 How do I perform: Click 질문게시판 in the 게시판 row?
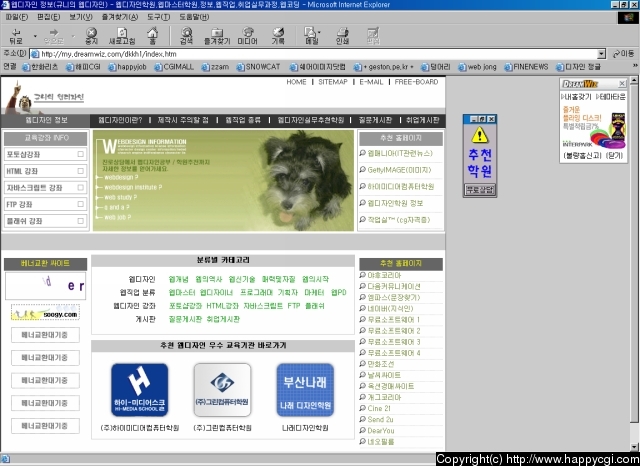(185, 319)
